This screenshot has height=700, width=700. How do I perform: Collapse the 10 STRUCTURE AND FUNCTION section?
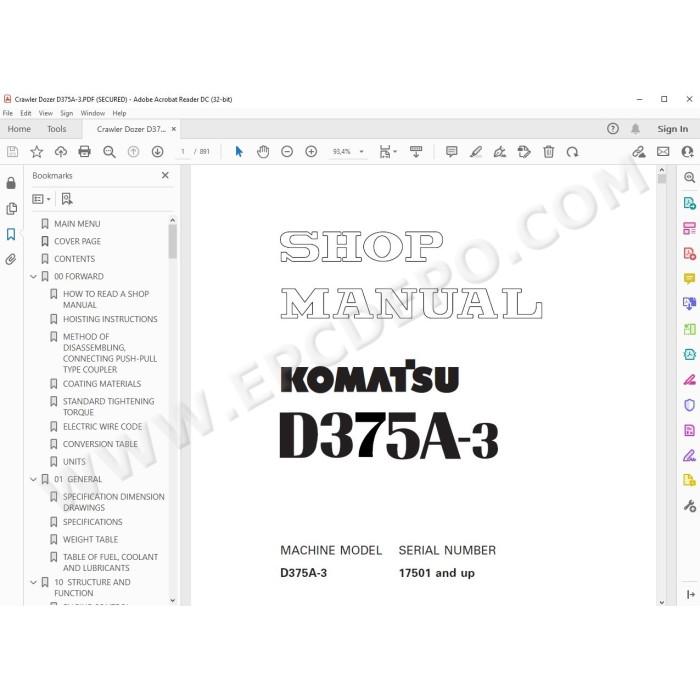point(33,583)
